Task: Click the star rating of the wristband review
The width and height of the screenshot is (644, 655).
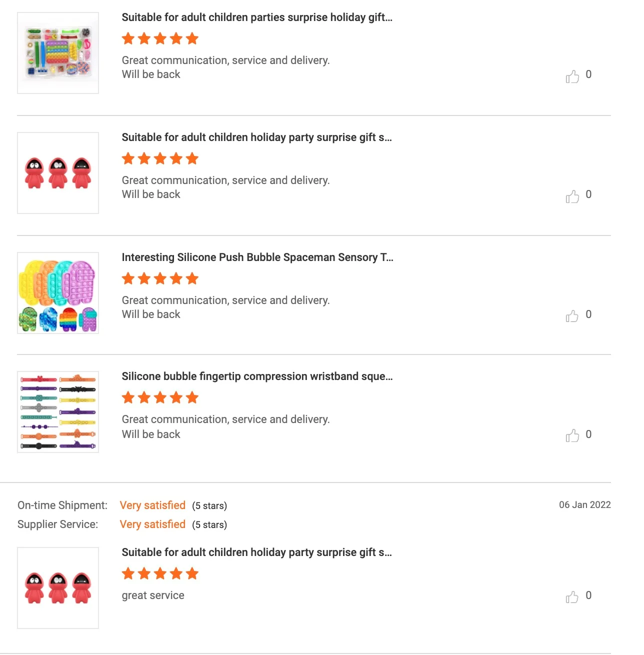Action: click(x=160, y=397)
